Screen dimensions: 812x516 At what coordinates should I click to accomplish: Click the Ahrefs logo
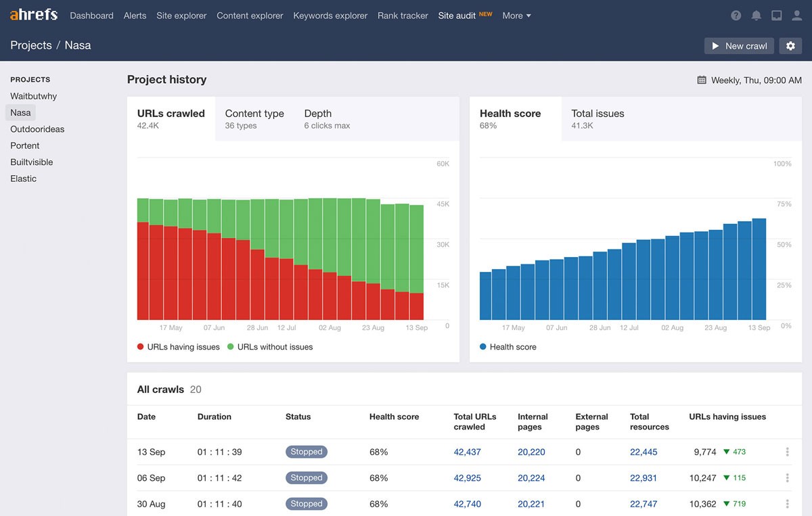(x=34, y=15)
